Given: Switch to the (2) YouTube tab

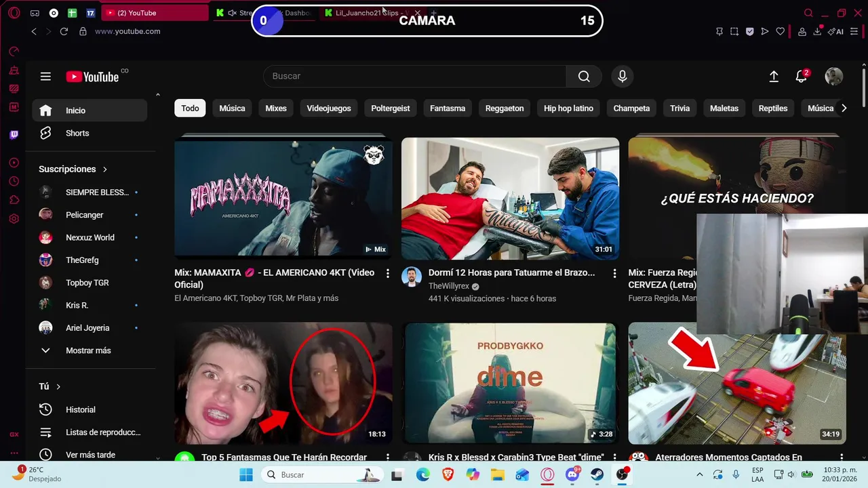Looking at the screenshot, I should (x=155, y=13).
